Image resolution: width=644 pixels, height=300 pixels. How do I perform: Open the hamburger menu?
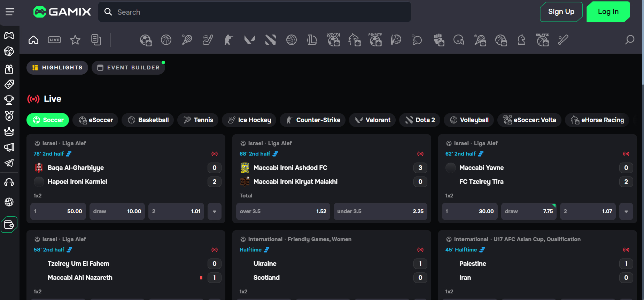(x=10, y=12)
